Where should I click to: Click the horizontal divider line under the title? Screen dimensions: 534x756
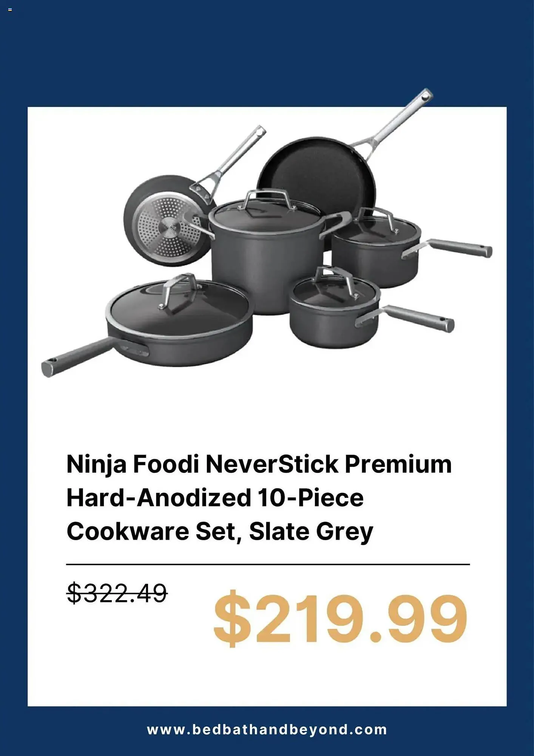coord(268,564)
